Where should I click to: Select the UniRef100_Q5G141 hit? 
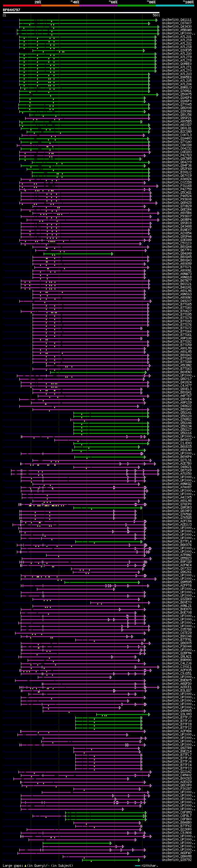177,413
